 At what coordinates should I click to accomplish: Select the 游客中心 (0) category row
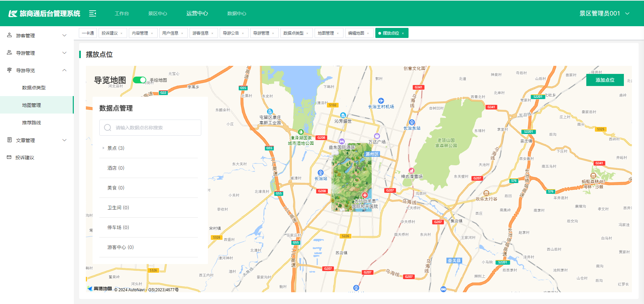pos(149,247)
